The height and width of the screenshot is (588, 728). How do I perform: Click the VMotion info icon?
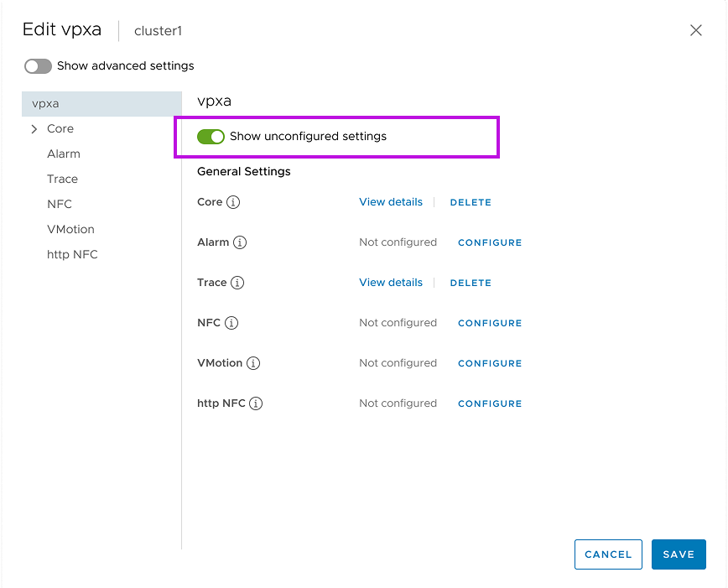point(253,363)
